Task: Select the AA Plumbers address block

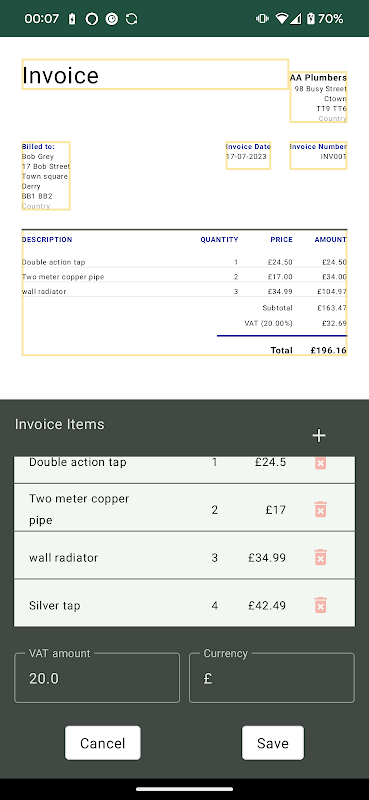Action: (x=318, y=97)
